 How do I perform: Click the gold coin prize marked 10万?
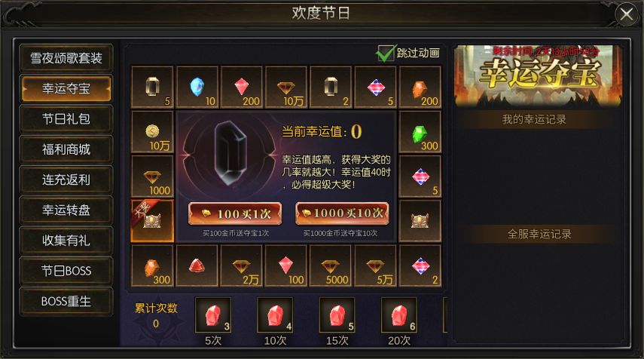[152, 132]
